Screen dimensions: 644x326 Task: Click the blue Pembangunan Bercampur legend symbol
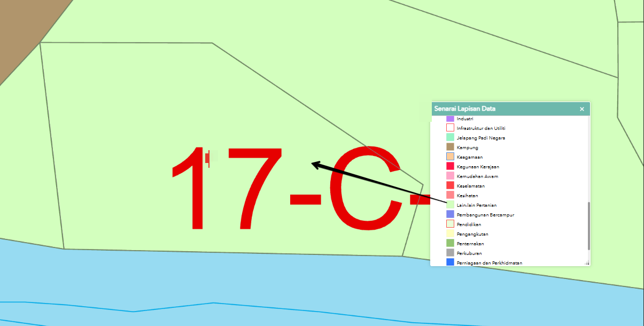[450, 214]
